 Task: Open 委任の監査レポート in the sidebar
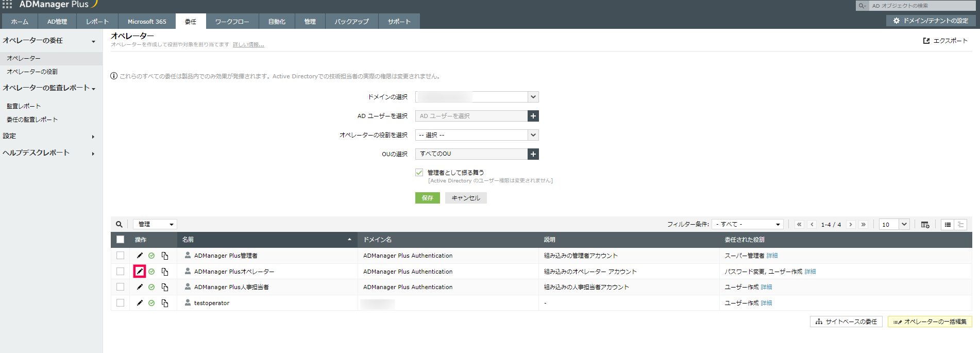(x=32, y=120)
